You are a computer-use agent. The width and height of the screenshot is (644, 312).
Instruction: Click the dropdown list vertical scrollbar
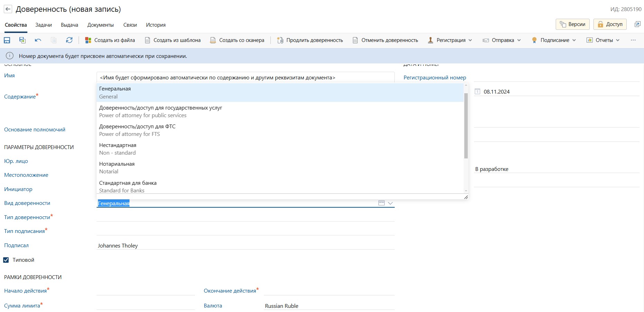coord(466,125)
